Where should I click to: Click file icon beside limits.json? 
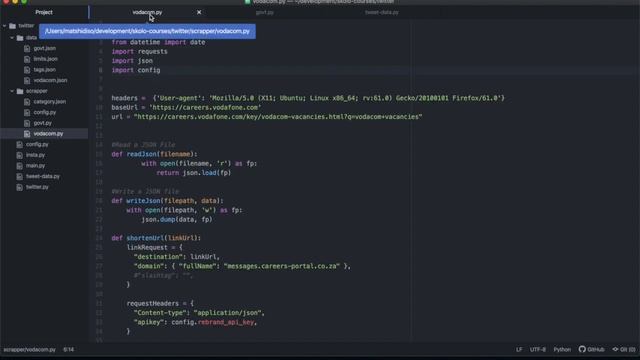(x=27, y=59)
